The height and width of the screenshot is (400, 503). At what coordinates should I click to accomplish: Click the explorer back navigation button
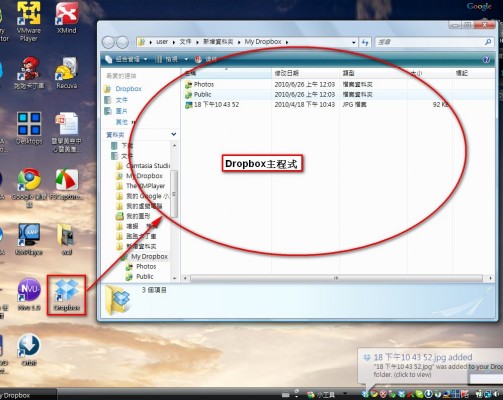(108, 42)
